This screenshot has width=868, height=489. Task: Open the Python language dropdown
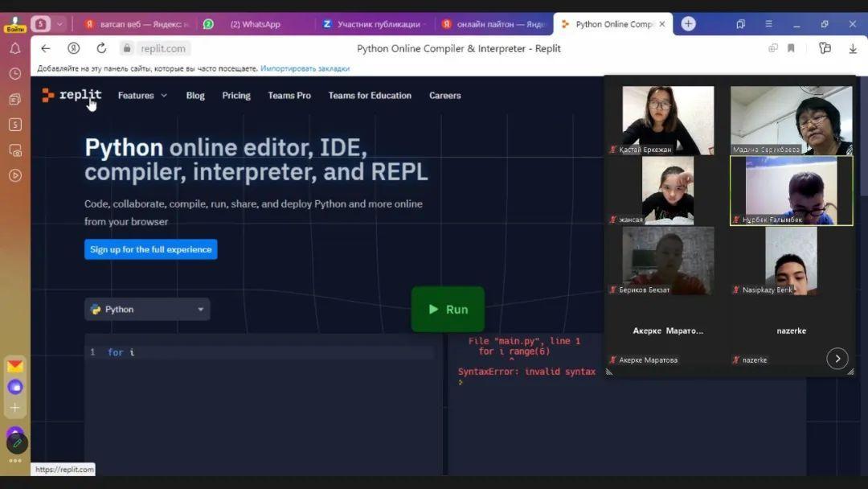(147, 309)
